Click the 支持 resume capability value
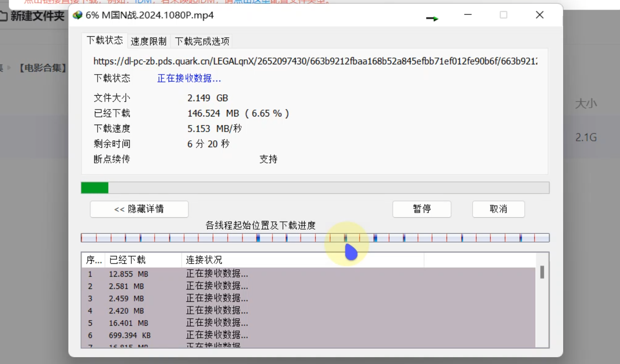The height and width of the screenshot is (364, 620). [x=268, y=159]
